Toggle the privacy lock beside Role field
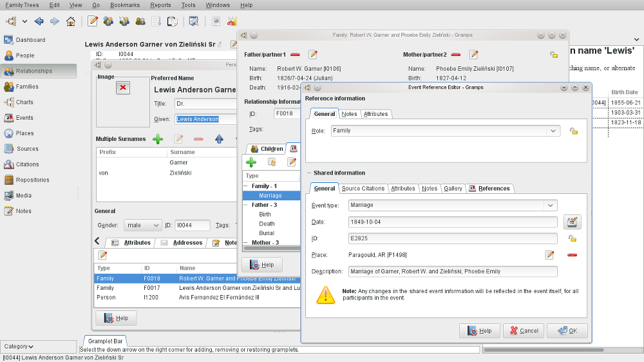The image size is (644, 362). coord(573,131)
